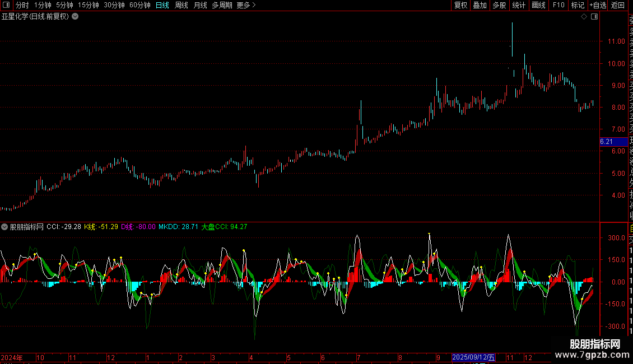This screenshot has height=364, width=633.
Task: Click the 8.00 price axis label
Action: point(618,108)
